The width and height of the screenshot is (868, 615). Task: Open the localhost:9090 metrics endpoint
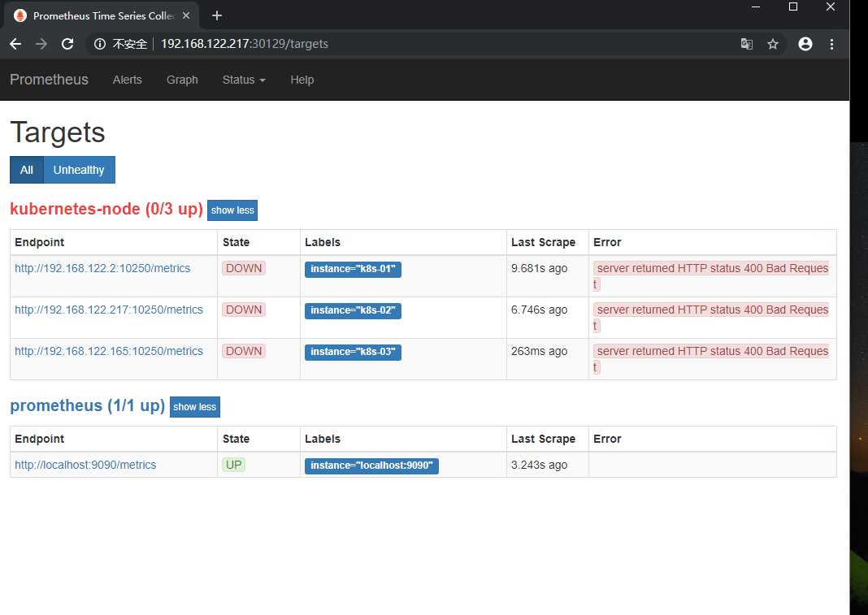pos(85,466)
